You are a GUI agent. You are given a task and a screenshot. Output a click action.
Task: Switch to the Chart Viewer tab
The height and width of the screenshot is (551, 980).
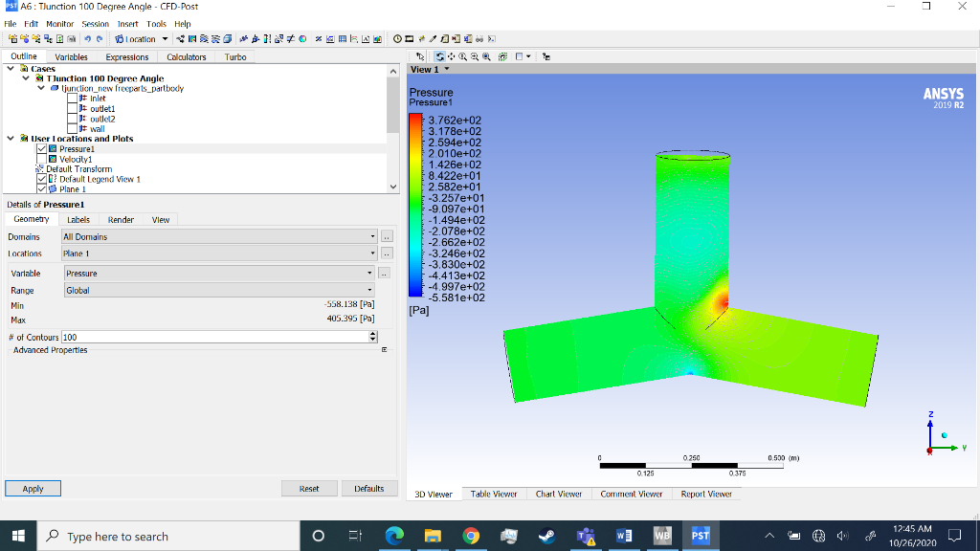pyautogui.click(x=559, y=494)
